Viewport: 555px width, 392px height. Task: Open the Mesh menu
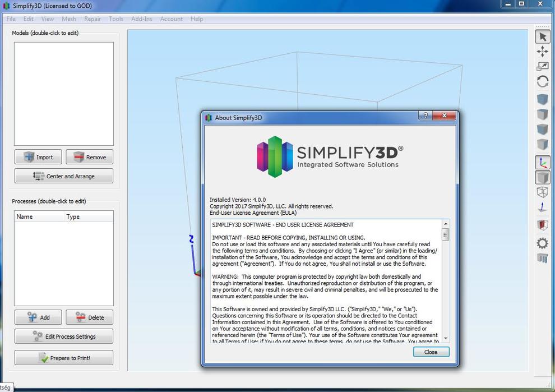click(69, 19)
